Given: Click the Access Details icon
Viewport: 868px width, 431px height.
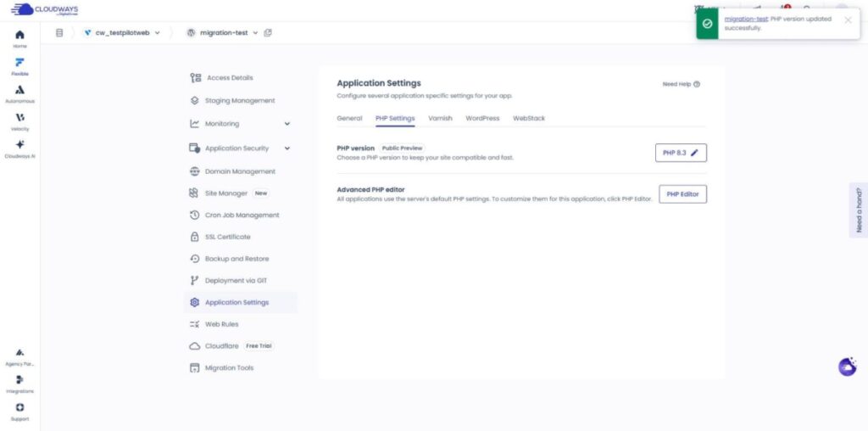Looking at the screenshot, I should tap(196, 78).
